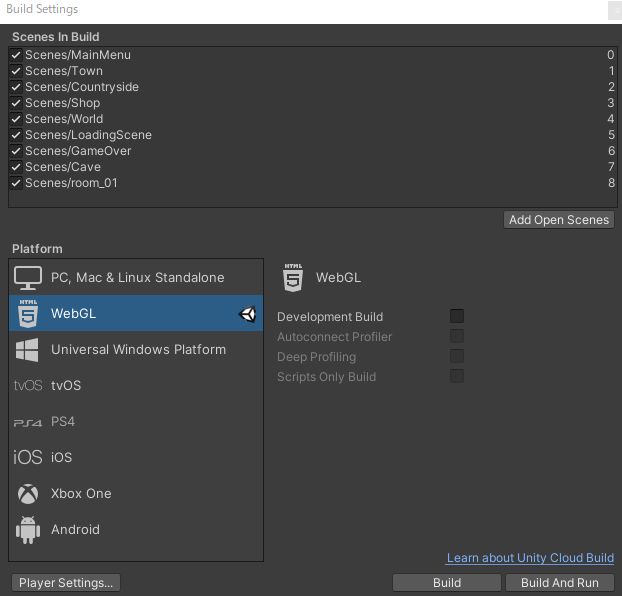Toggle Autoconnect Profiler checkbox

[457, 336]
